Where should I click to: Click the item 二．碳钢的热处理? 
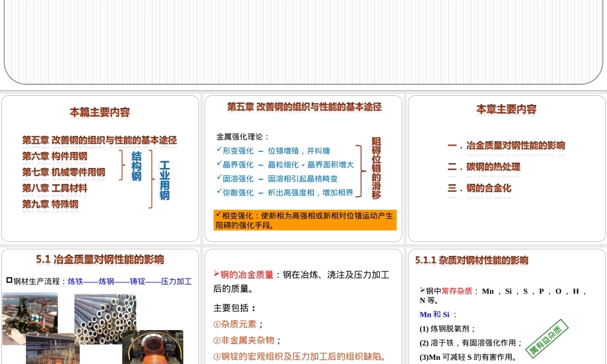(484, 167)
